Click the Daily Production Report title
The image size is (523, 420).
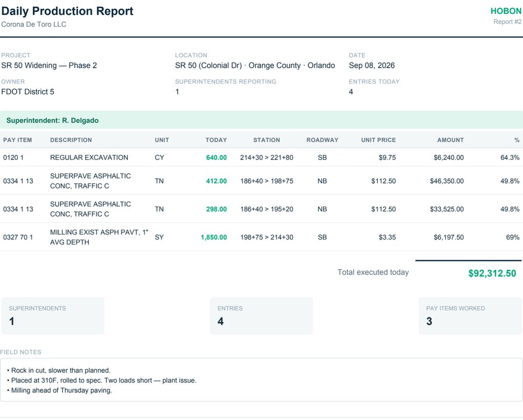tap(67, 11)
